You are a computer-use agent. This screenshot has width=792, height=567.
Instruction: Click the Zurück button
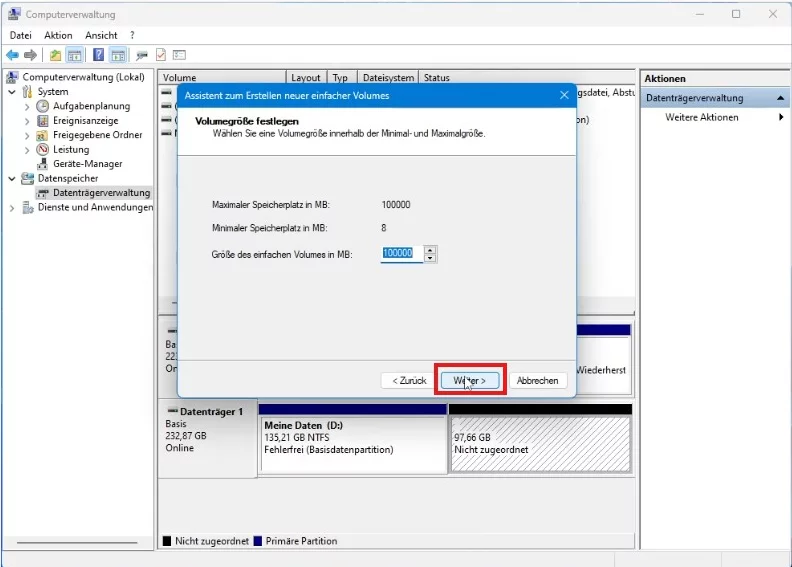click(x=410, y=381)
